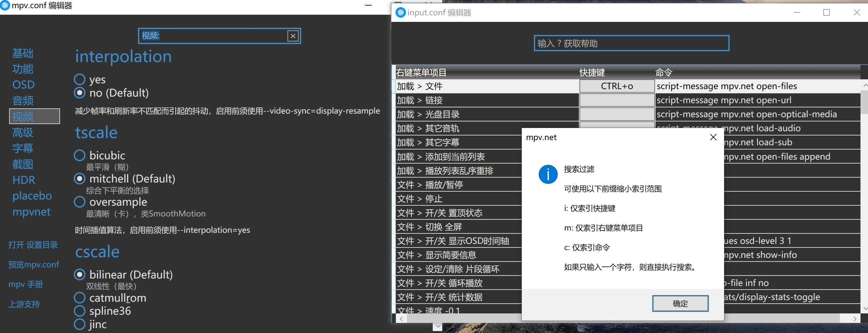868x333 pixels.
Task: Click the input.conf editor app icon
Action: [400, 12]
